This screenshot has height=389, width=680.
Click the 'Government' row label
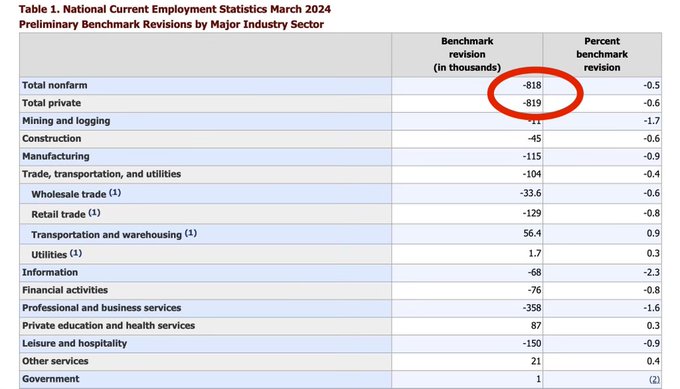click(x=51, y=379)
